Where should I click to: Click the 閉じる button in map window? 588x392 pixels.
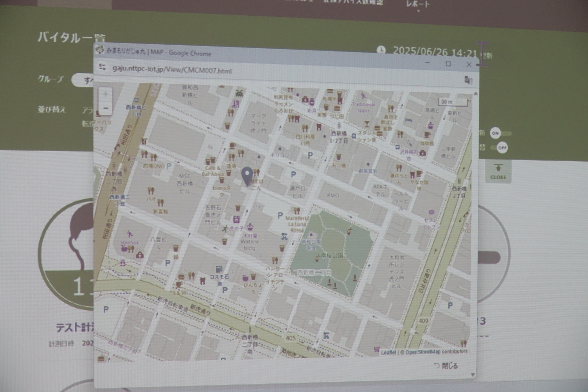pyautogui.click(x=446, y=366)
